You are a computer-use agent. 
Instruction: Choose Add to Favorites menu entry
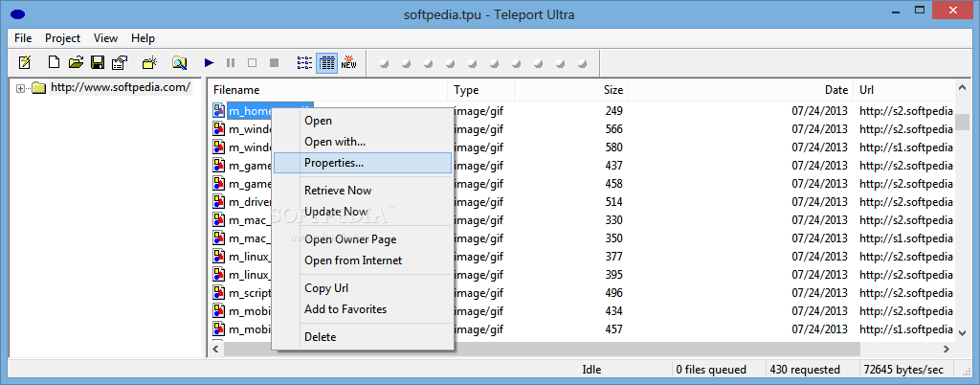(x=363, y=309)
